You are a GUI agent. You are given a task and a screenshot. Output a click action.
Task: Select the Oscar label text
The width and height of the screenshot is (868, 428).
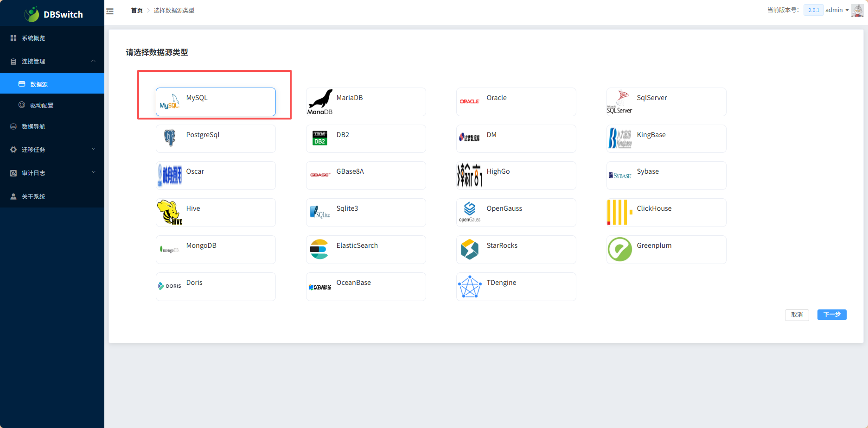click(x=195, y=171)
